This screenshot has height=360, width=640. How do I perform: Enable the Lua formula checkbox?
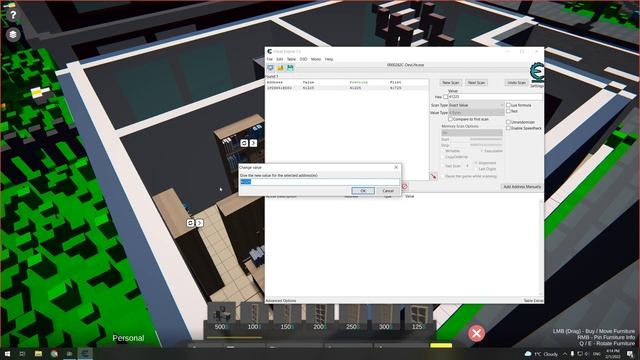(x=509, y=105)
